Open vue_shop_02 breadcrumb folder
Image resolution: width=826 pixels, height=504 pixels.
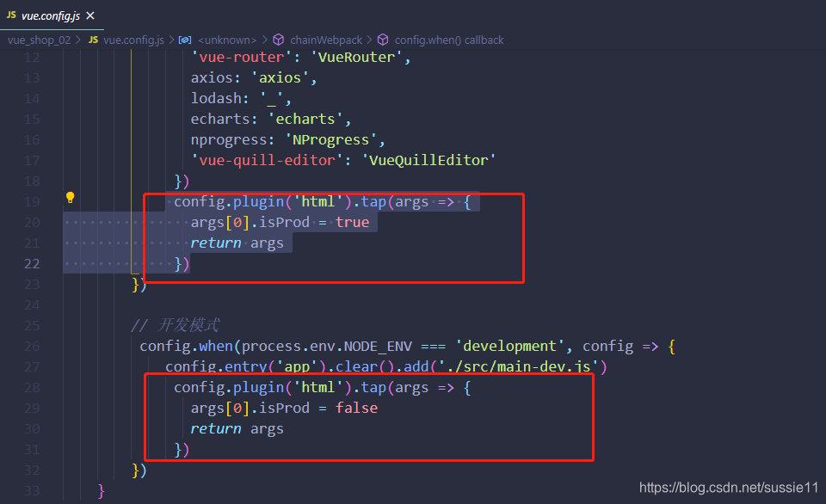pos(39,40)
